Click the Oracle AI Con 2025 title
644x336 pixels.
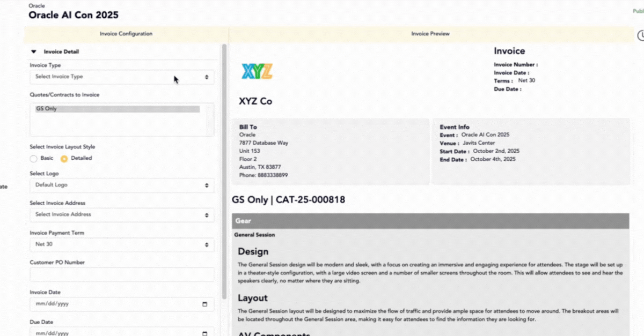74,15
